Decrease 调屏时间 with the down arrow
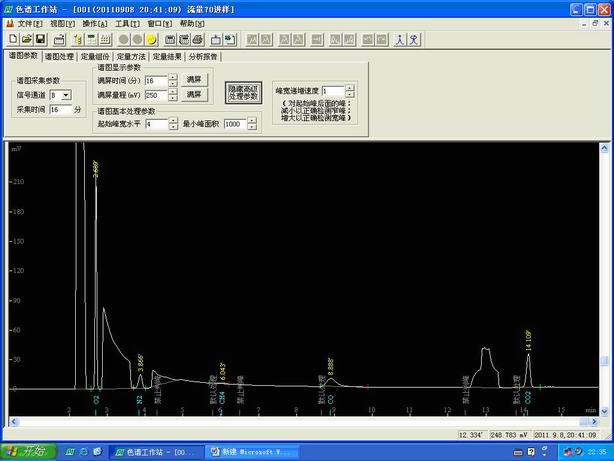 [x=173, y=84]
